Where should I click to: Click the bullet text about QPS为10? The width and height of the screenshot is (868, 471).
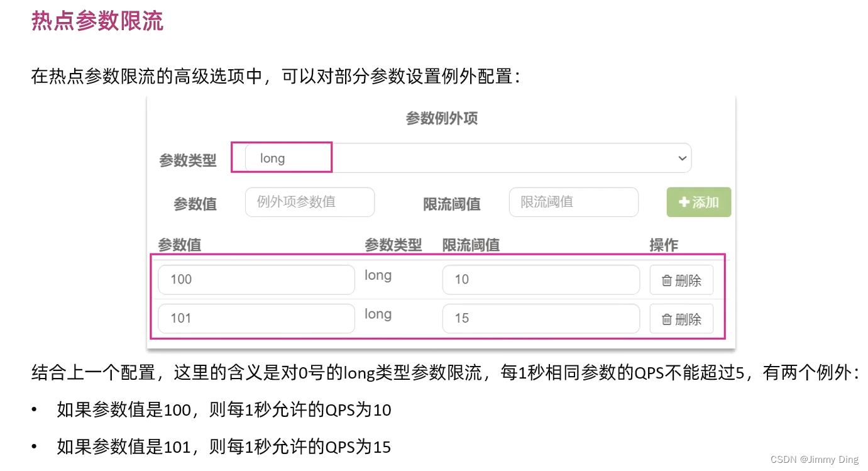[224, 411]
